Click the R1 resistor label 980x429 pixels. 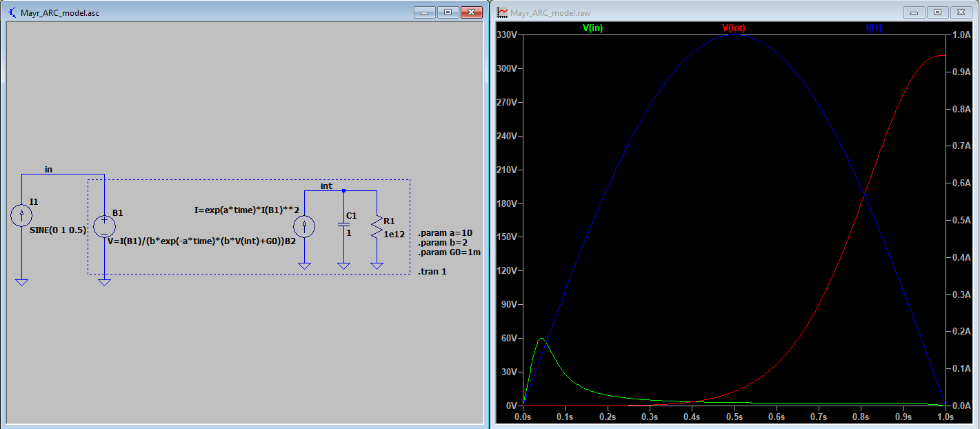(x=389, y=221)
